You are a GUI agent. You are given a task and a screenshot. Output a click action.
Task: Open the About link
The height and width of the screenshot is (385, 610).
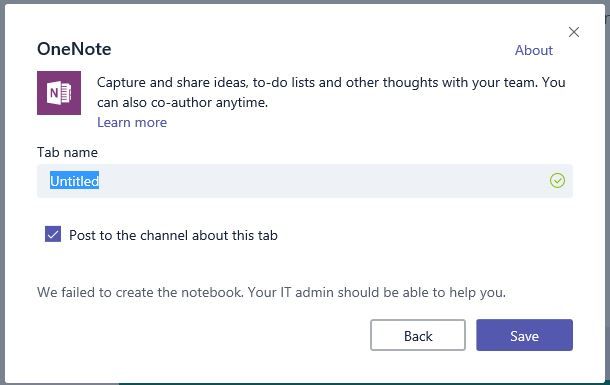[533, 50]
